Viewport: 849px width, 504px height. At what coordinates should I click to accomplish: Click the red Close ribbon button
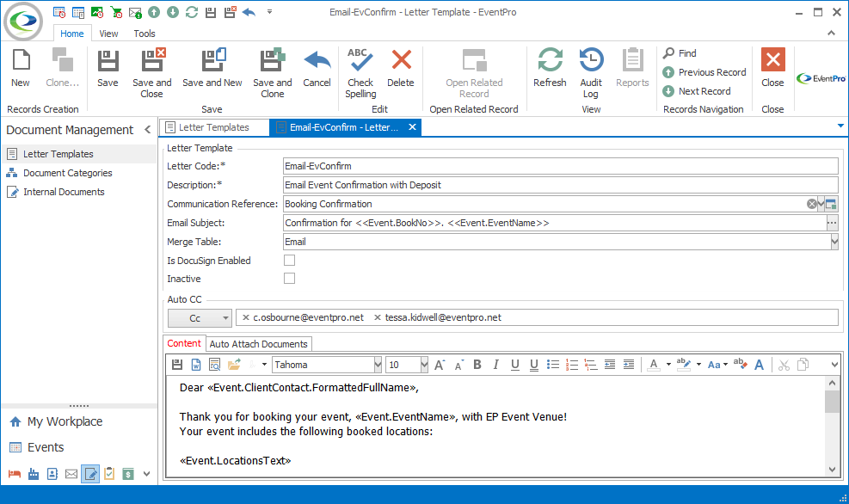point(772,67)
